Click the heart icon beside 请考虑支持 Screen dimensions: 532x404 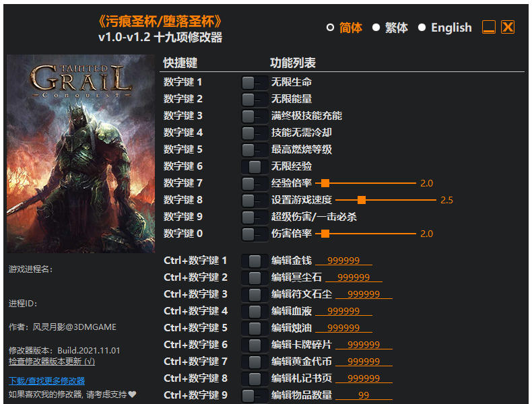pos(132,394)
